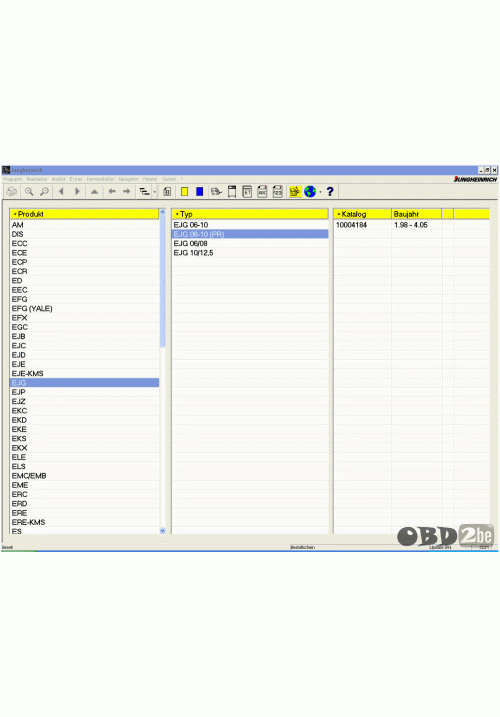This screenshot has width=500, height=717.
Task: Click the ET page toolbar icon
Action: (x=247, y=192)
